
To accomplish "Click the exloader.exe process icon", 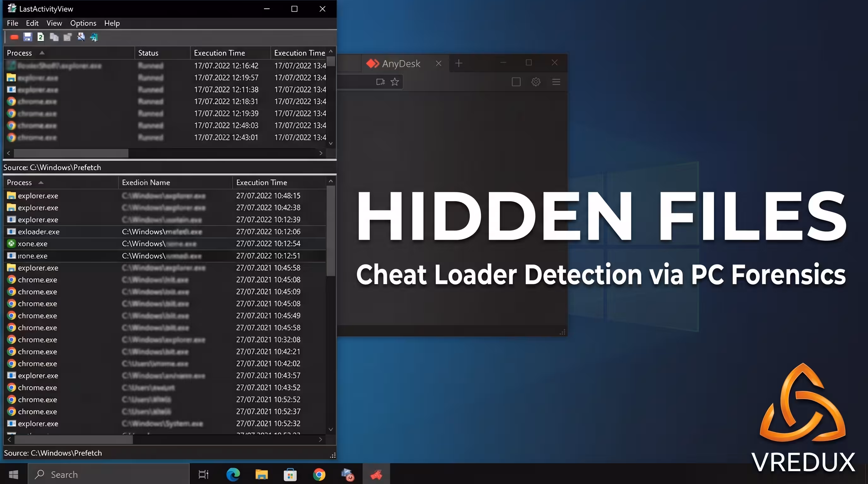I will [x=11, y=232].
